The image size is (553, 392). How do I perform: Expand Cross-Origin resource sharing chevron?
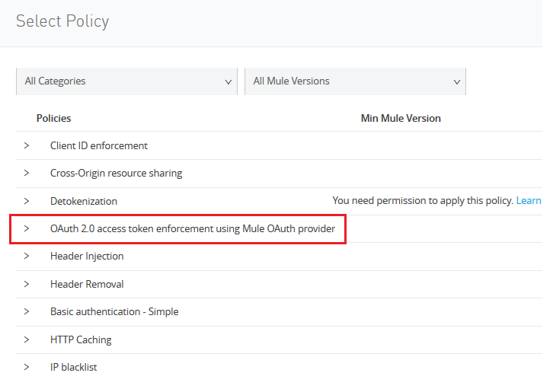27,173
